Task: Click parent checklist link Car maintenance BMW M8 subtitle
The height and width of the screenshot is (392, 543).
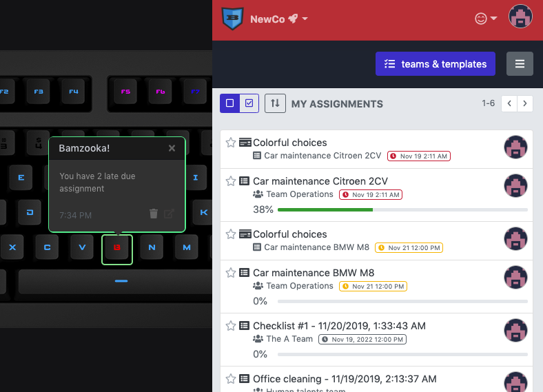Action: click(316, 247)
